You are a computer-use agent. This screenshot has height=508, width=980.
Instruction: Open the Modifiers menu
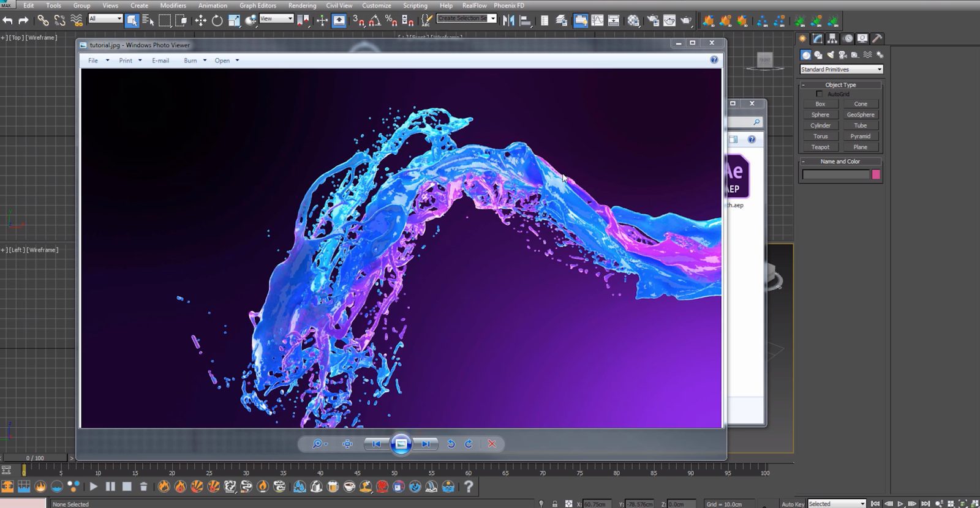pos(173,6)
